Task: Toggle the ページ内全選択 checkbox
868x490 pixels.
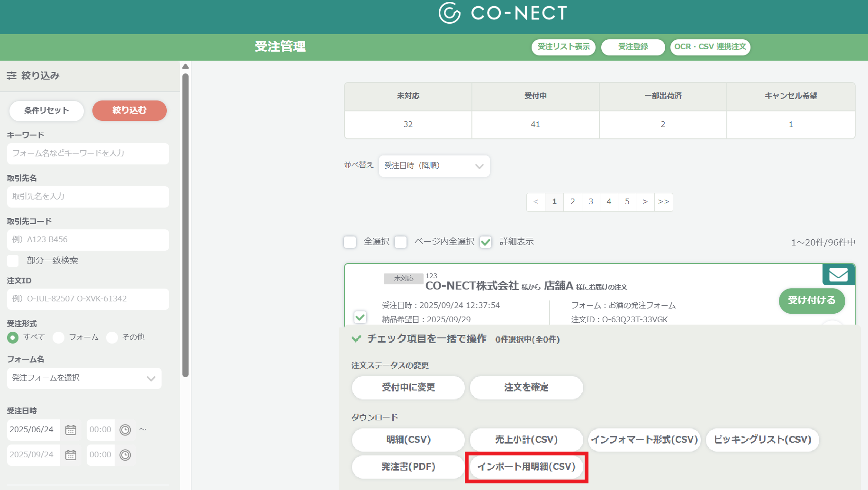Action: tap(401, 242)
